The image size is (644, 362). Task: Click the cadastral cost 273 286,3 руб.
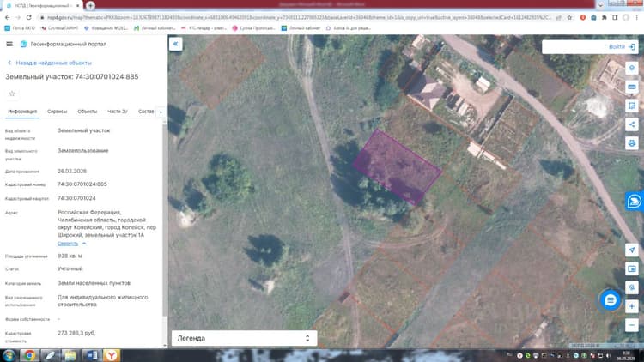tap(76, 333)
